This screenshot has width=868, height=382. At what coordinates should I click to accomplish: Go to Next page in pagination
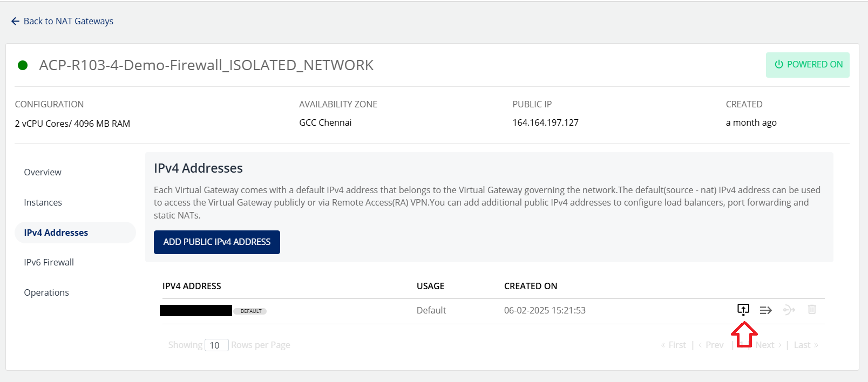pos(769,345)
